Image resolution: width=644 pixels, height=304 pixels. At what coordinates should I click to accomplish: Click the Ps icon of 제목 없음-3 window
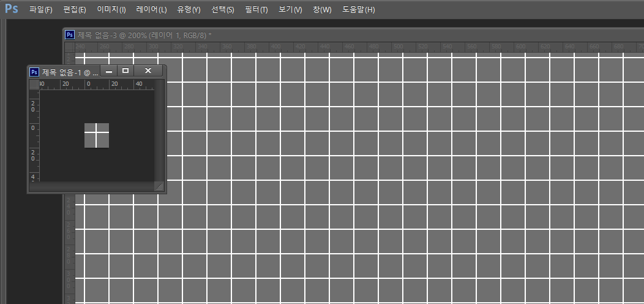[70, 35]
